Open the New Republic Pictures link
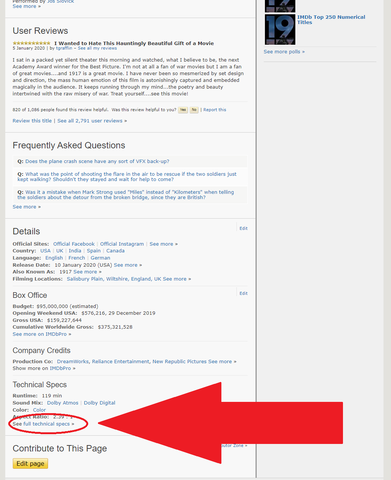The height and width of the screenshot is (480, 391). [179, 361]
